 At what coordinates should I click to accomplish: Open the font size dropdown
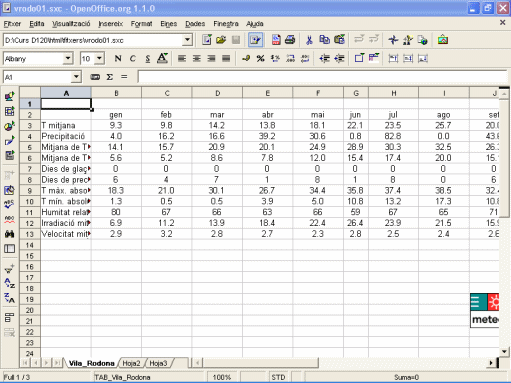pos(99,59)
